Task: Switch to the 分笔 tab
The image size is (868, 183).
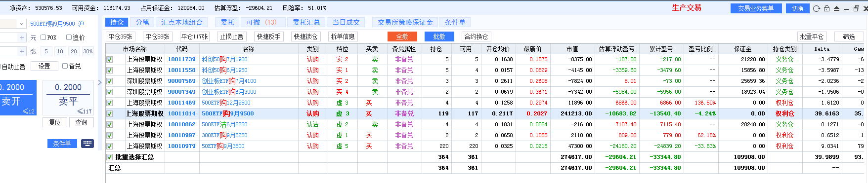Action: click(x=142, y=22)
